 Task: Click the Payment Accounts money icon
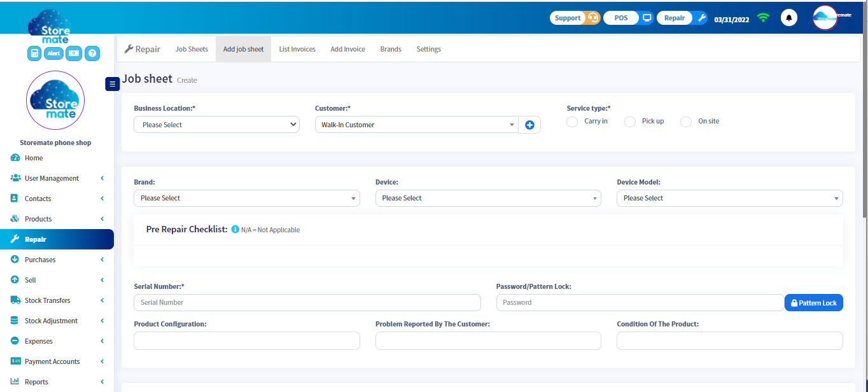[15, 361]
